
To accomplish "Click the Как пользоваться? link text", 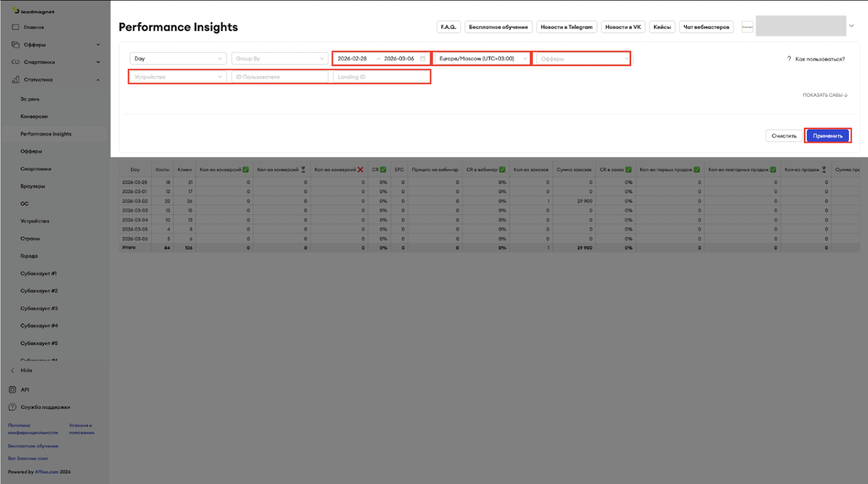I will (x=820, y=59).
